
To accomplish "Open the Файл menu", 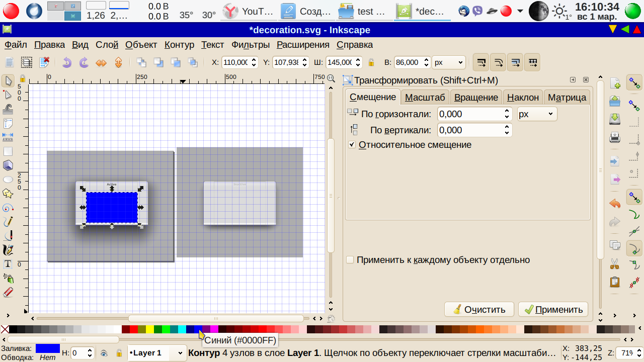I will pos(16,45).
